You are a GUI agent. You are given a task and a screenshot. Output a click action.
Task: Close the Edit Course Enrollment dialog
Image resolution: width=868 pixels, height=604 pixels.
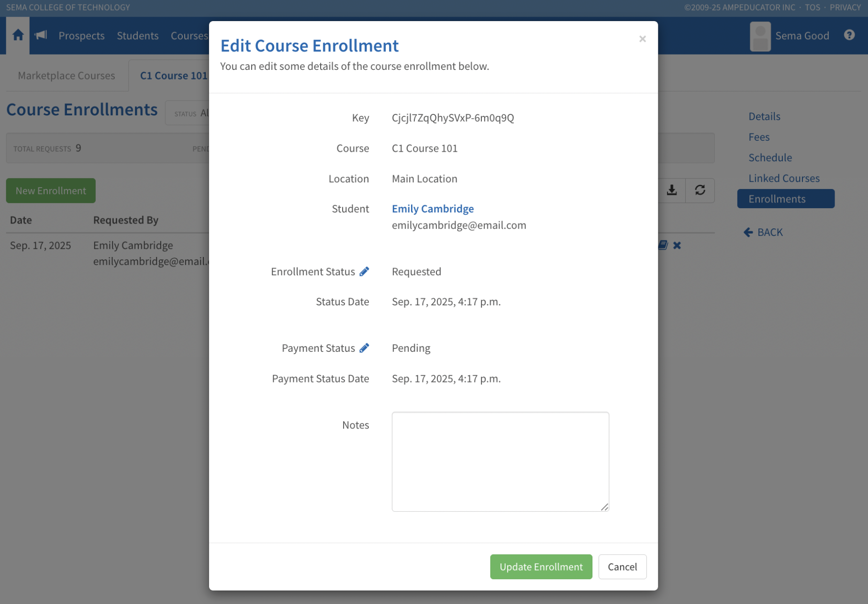coord(642,39)
